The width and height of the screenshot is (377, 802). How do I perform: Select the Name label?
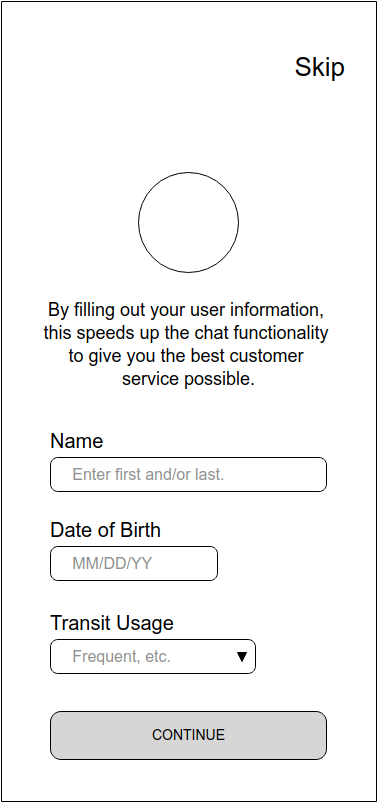click(77, 441)
